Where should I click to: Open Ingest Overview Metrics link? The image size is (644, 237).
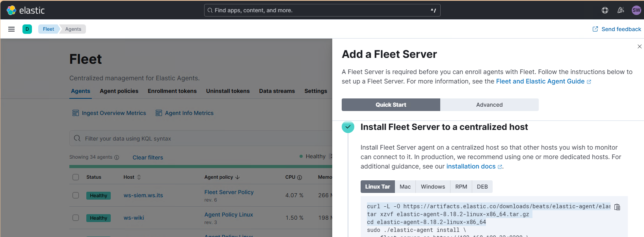(x=114, y=113)
